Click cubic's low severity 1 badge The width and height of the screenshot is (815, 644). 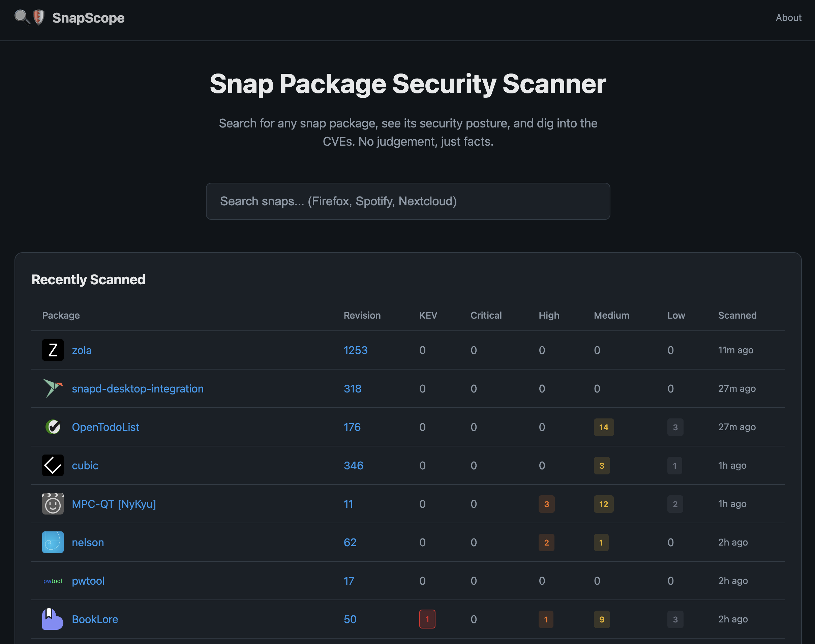(674, 466)
